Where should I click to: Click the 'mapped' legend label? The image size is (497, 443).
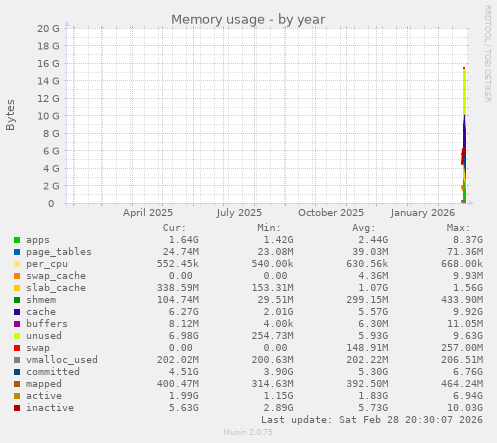(x=44, y=384)
